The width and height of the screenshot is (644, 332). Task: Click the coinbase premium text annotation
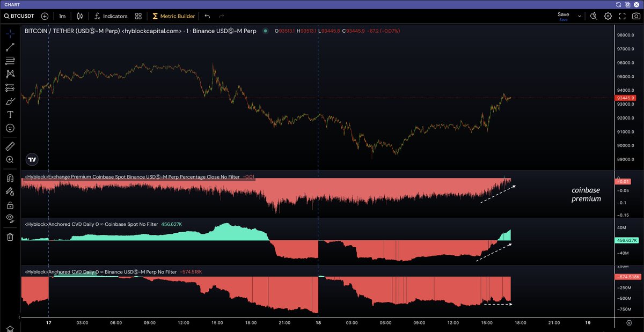pos(586,194)
